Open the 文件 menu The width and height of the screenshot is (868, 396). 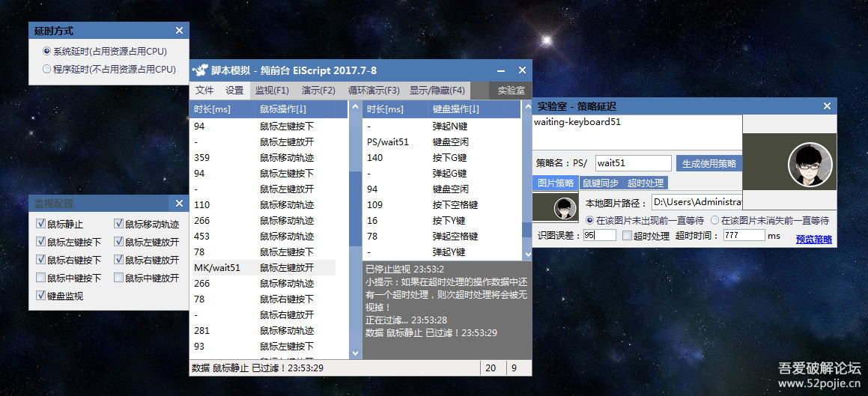click(x=204, y=91)
